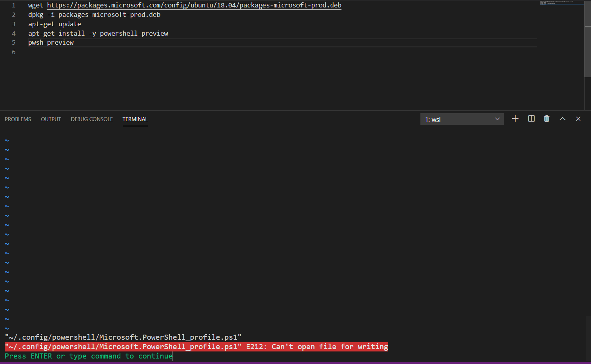Maximize the panel with the chevron icon
The image size is (591, 364).
pos(562,118)
